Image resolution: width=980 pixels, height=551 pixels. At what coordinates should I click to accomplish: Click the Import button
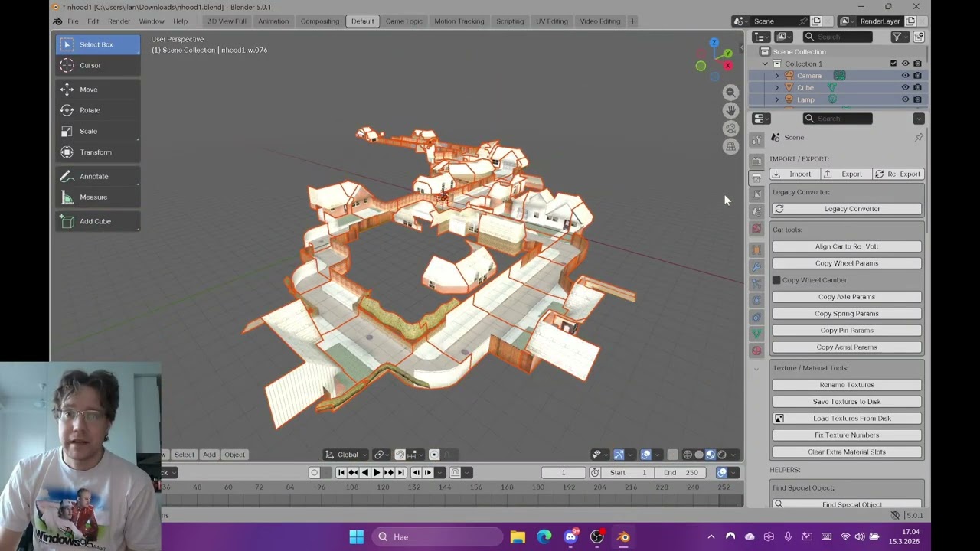[x=794, y=174]
